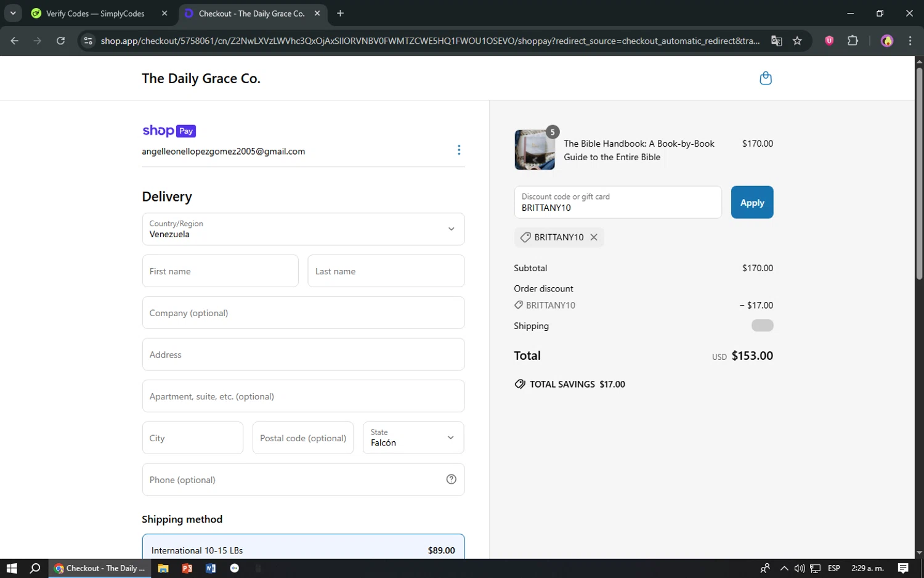The image size is (924, 578).
Task: Close the Verify Codes tab
Action: (164, 13)
